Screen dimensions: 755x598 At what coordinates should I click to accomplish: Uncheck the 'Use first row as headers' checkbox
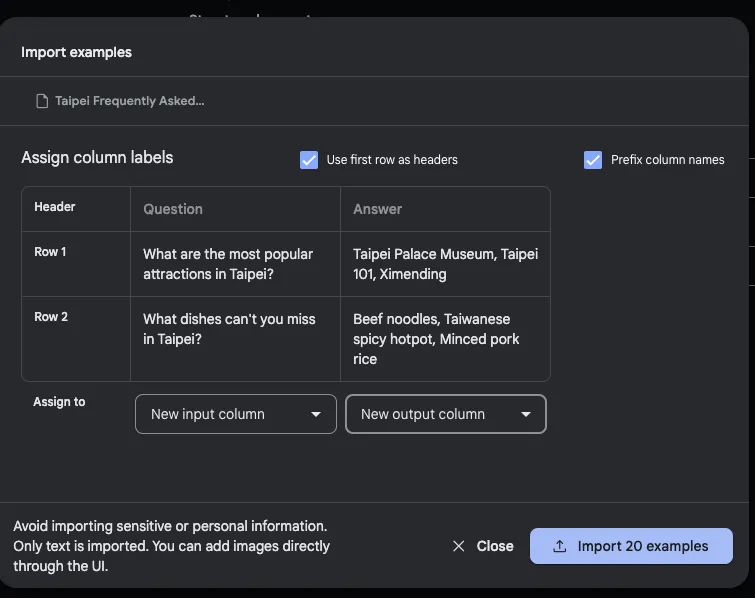[309, 160]
